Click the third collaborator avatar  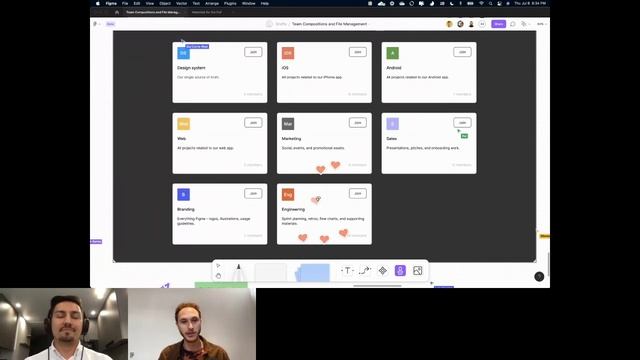point(471,24)
